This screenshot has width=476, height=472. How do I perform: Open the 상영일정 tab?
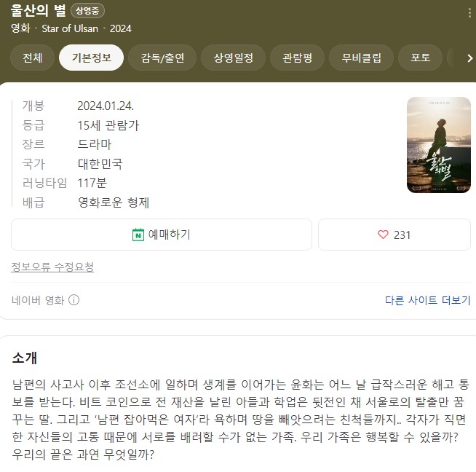click(x=233, y=58)
